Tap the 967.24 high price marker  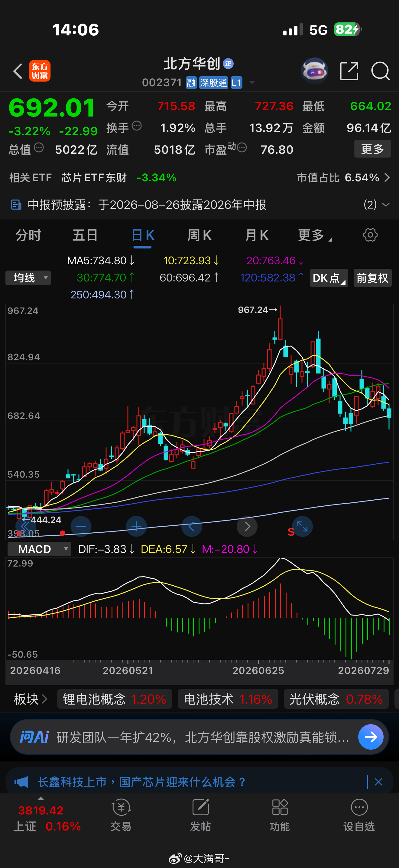pos(257,310)
